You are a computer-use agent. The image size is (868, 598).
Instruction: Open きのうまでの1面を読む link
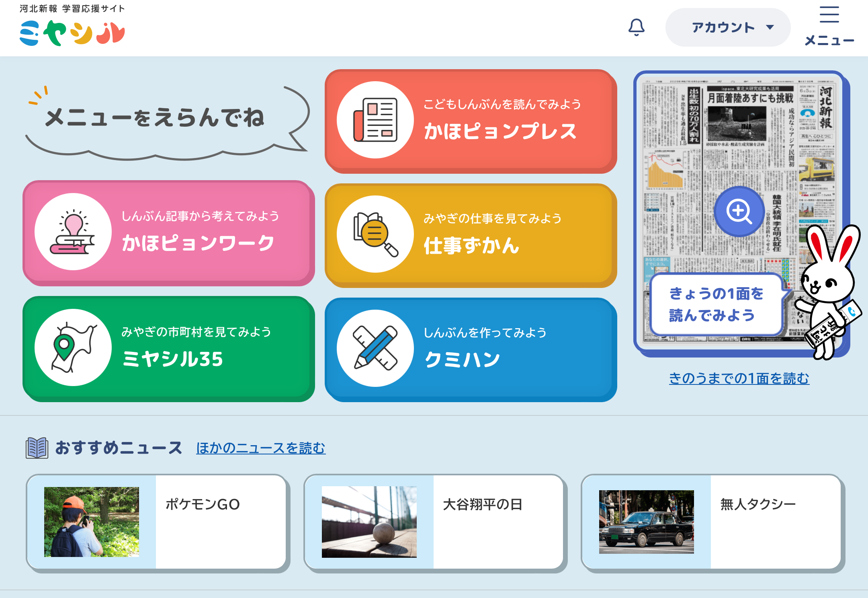pos(739,378)
